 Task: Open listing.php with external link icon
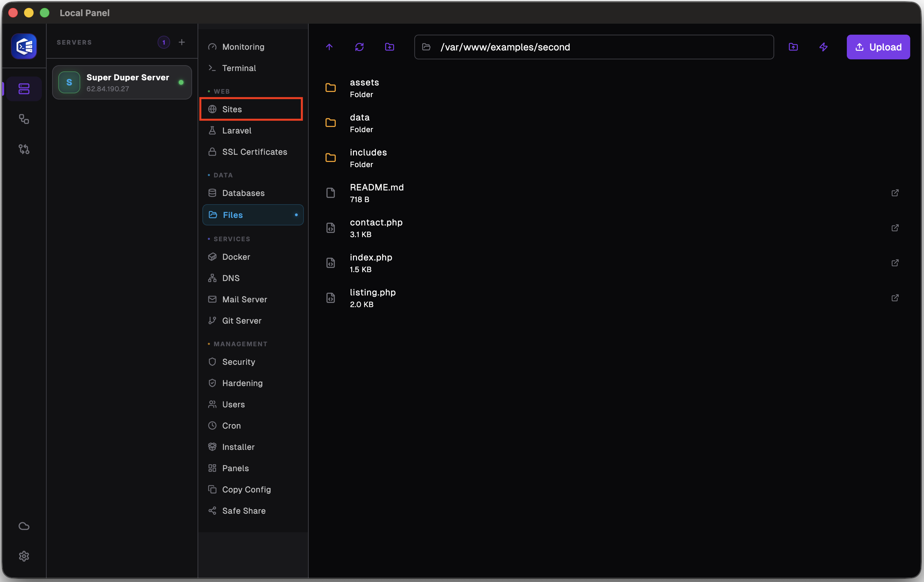pyautogui.click(x=895, y=298)
